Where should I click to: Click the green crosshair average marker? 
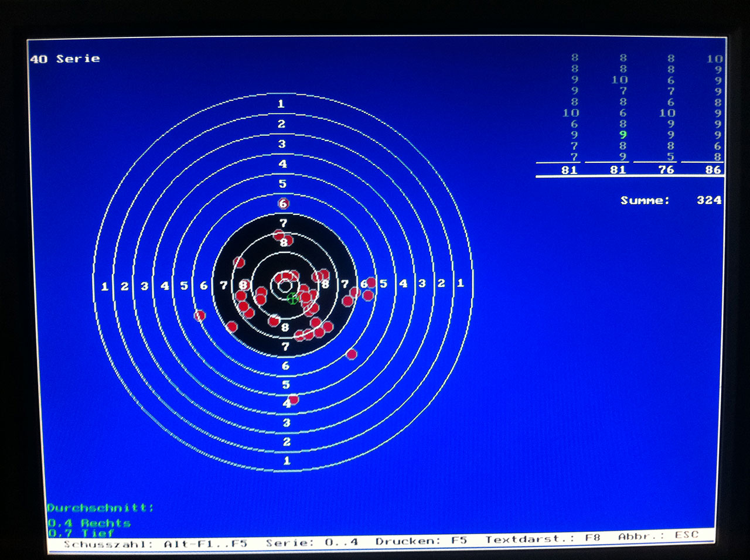point(292,299)
